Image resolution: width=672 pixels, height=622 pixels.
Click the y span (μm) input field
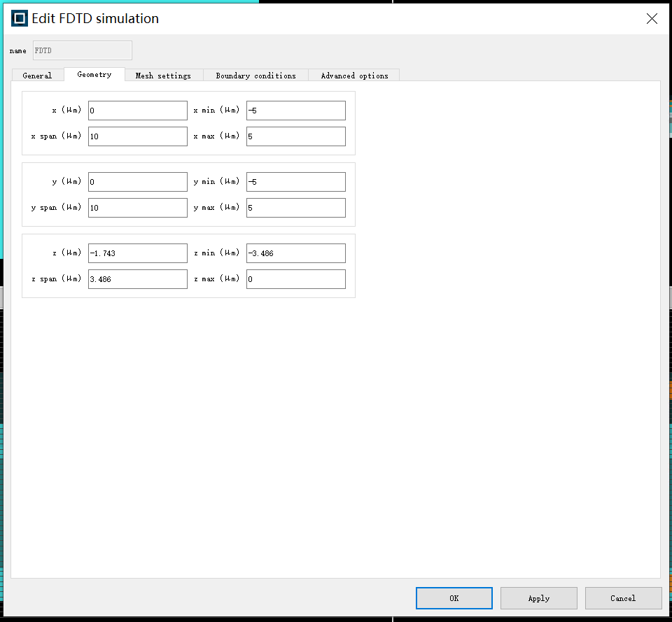tap(138, 208)
